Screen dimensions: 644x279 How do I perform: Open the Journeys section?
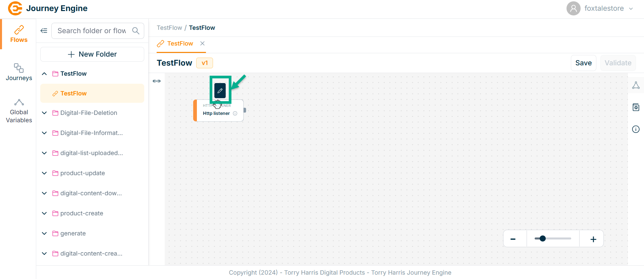19,72
